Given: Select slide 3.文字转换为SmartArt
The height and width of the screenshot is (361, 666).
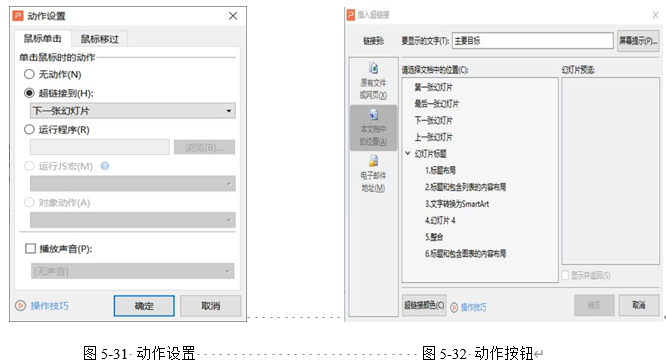Looking at the screenshot, I should tap(457, 204).
